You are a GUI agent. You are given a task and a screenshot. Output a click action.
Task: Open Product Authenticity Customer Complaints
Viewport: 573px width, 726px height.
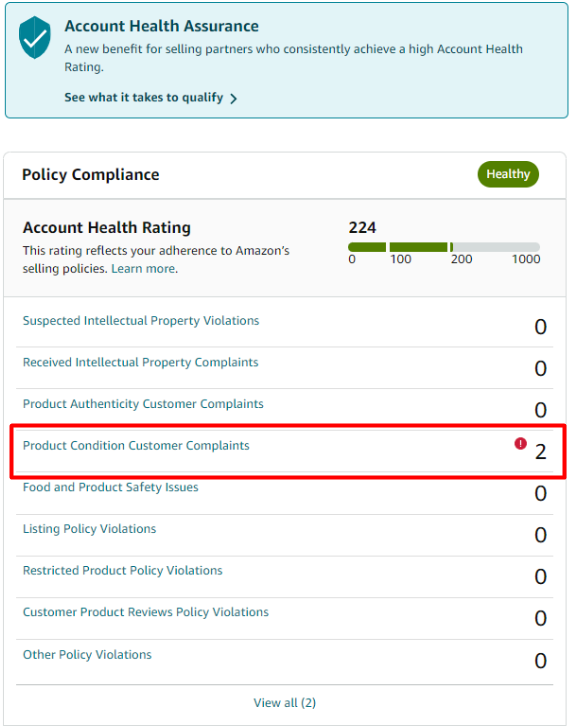coord(143,404)
